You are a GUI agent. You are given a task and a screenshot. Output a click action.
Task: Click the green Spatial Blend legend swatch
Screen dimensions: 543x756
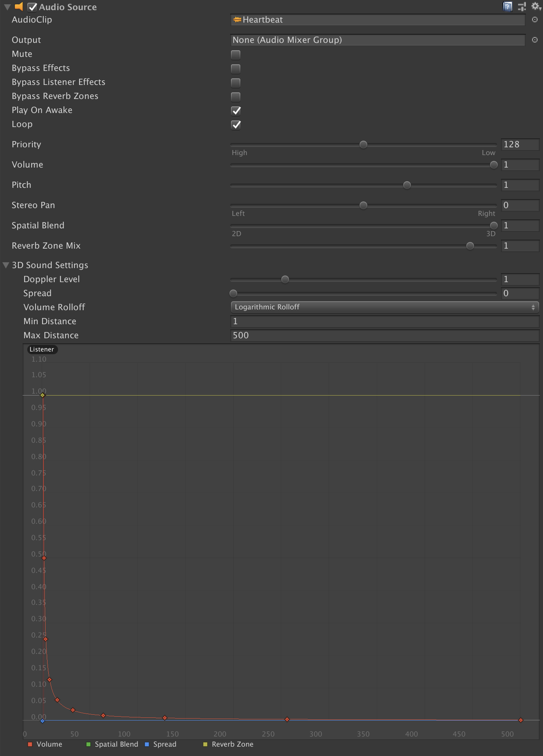tap(88, 744)
